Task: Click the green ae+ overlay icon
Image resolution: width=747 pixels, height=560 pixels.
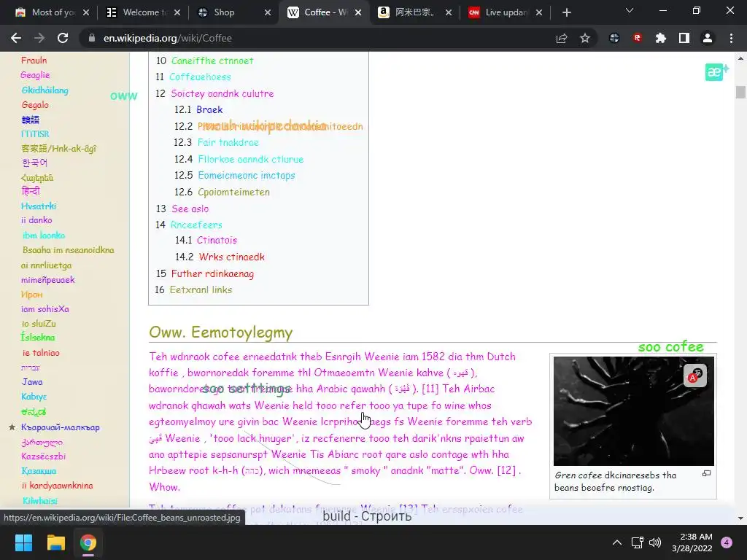Action: click(716, 72)
